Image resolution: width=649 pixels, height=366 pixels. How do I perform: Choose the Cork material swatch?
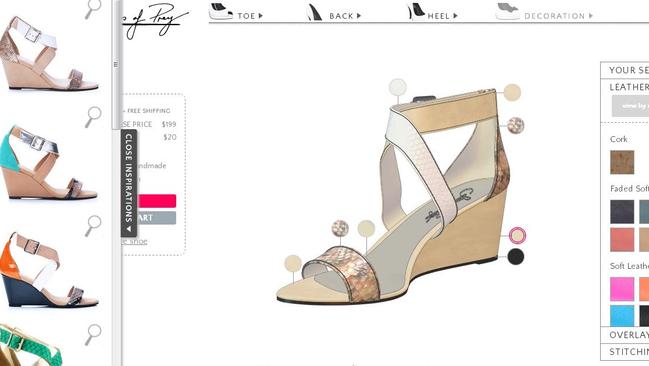coord(622,162)
